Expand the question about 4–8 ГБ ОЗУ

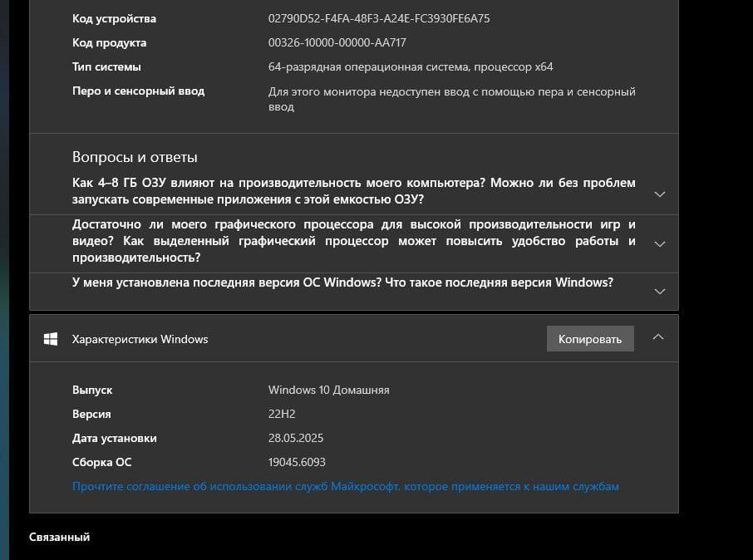pos(659,194)
